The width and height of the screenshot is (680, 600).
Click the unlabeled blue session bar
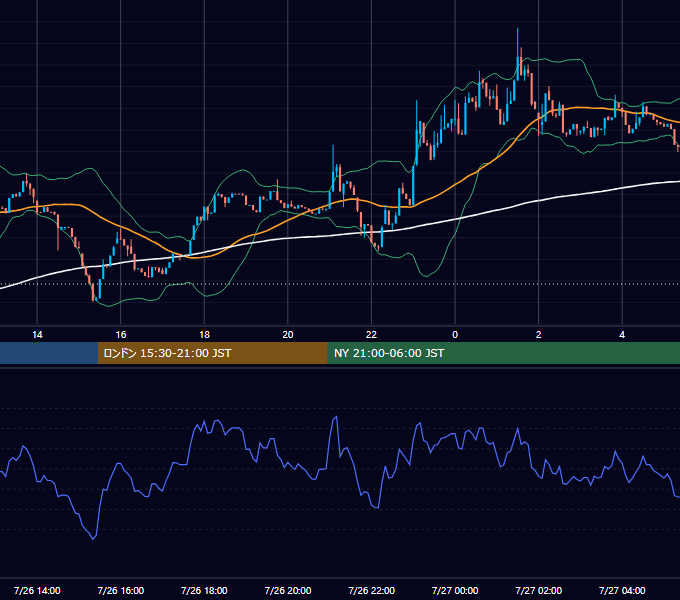click(x=49, y=353)
